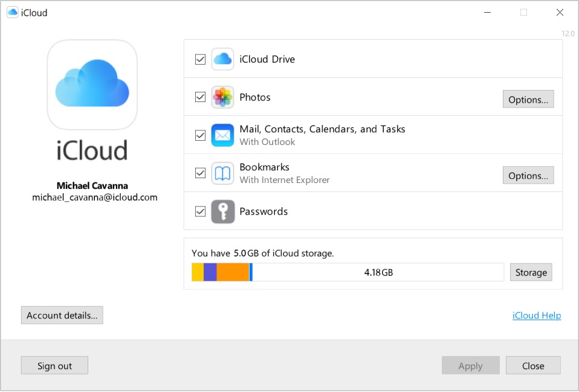The width and height of the screenshot is (579, 392).
Task: Disable Mail, Contacts, Calendars, and Tasks checkbox
Action: (x=200, y=135)
